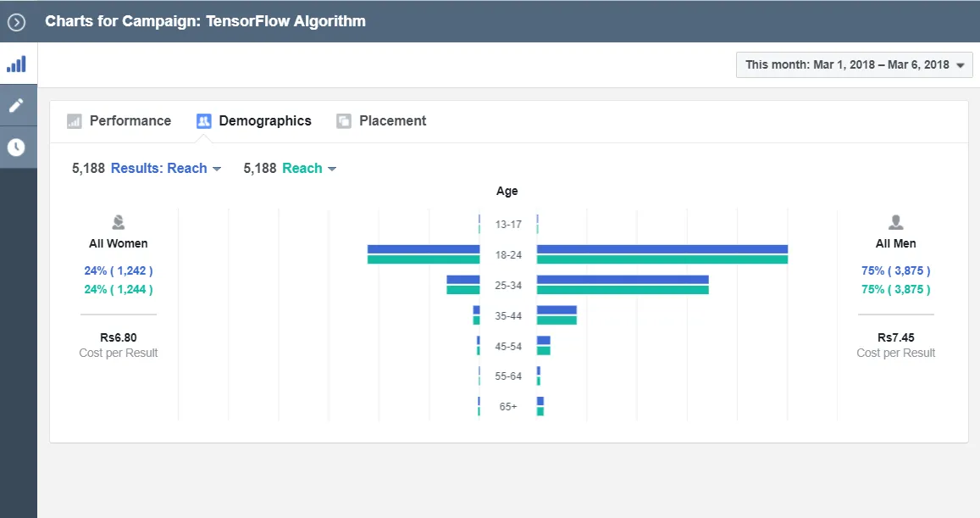Click the blue women 18-24 bar
The height and width of the screenshot is (518, 980).
tap(424, 249)
